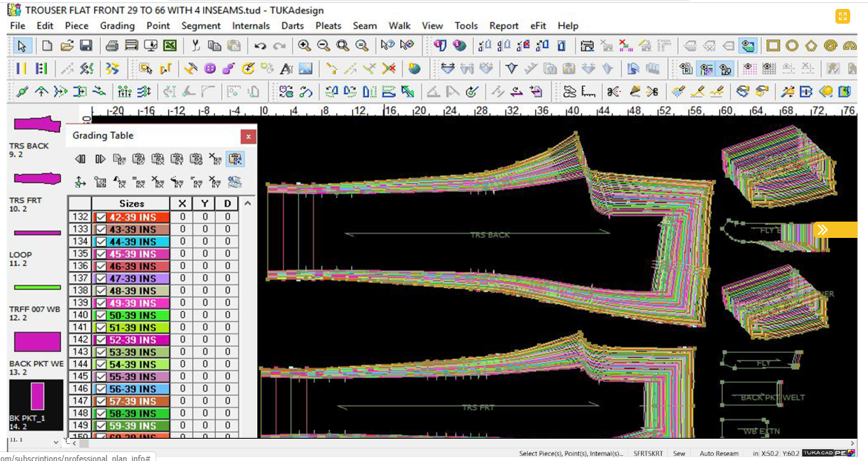Select the circle shape tool

[x=792, y=46]
